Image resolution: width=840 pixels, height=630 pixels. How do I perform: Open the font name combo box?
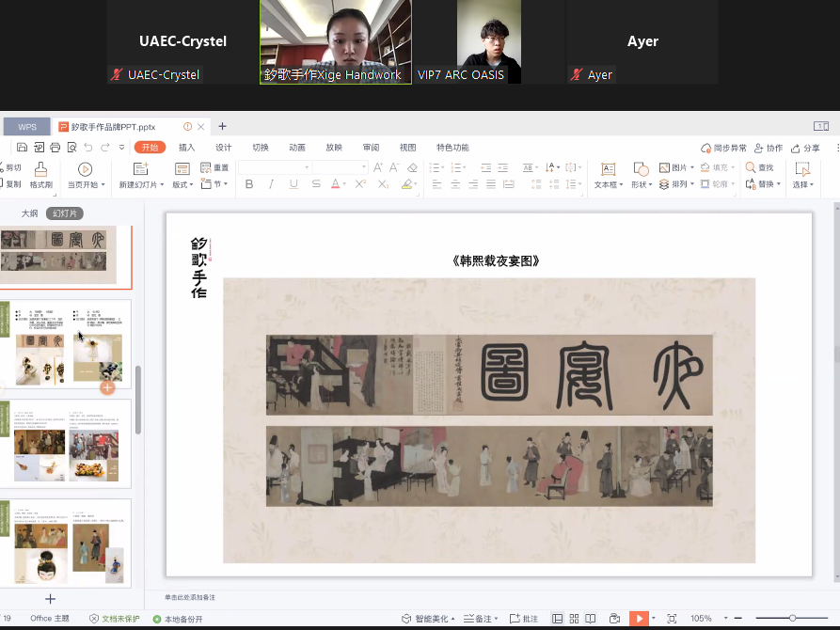point(275,167)
